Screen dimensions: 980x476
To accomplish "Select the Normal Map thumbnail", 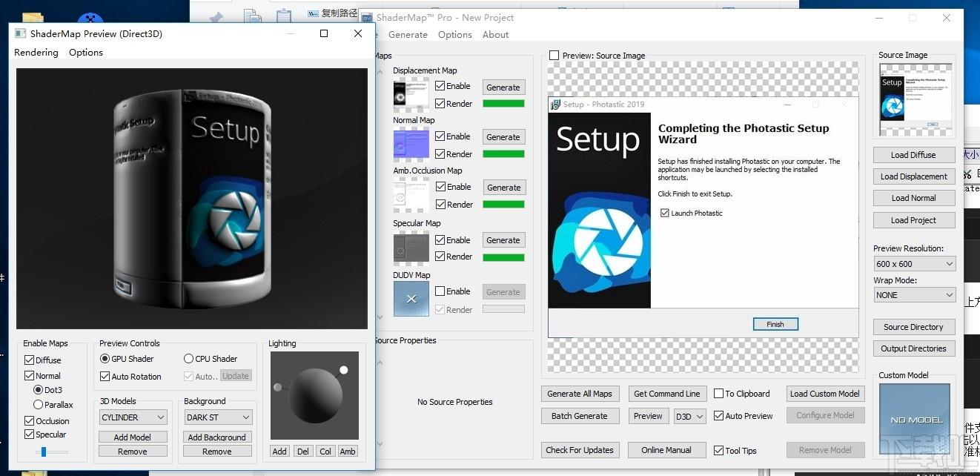I will [x=411, y=145].
